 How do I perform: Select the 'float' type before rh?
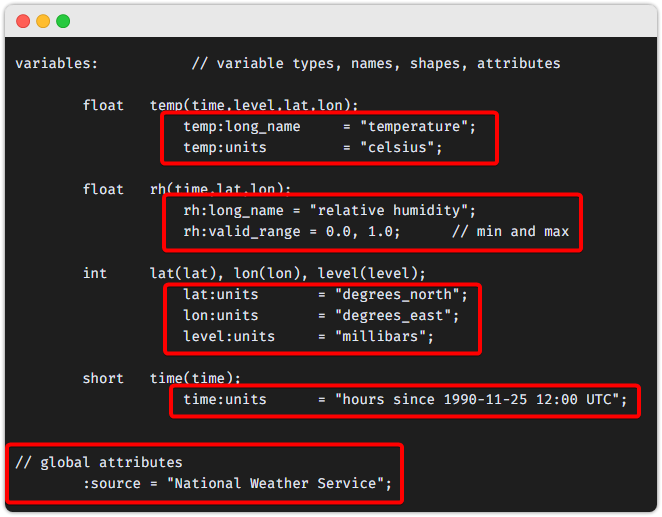103,189
